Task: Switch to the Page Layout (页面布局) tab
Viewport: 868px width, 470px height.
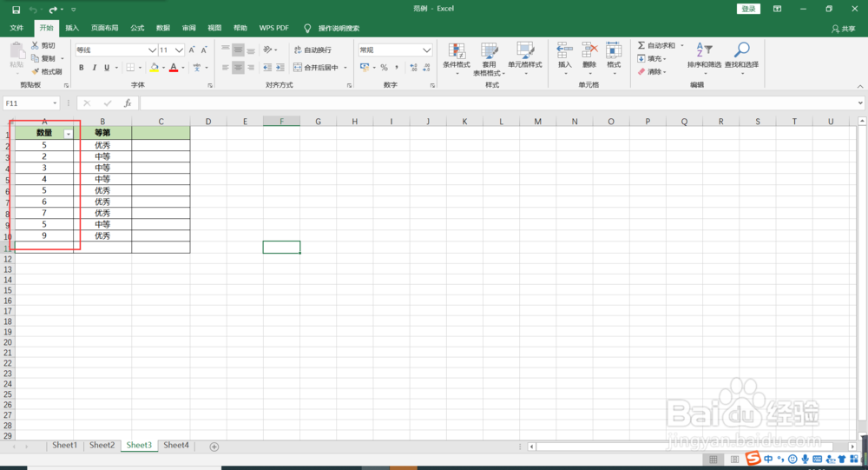Action: point(105,28)
